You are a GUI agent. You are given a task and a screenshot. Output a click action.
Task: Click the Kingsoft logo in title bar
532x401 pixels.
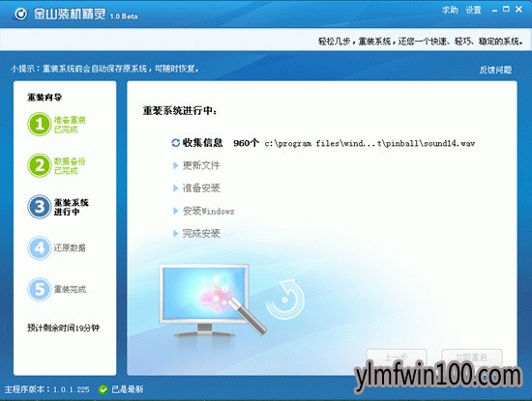point(20,14)
